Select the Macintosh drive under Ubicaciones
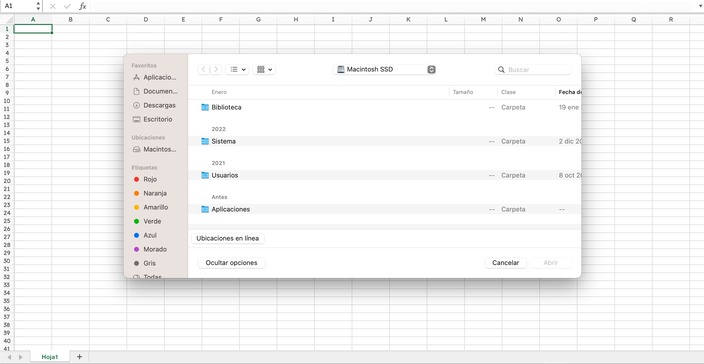 [154, 149]
